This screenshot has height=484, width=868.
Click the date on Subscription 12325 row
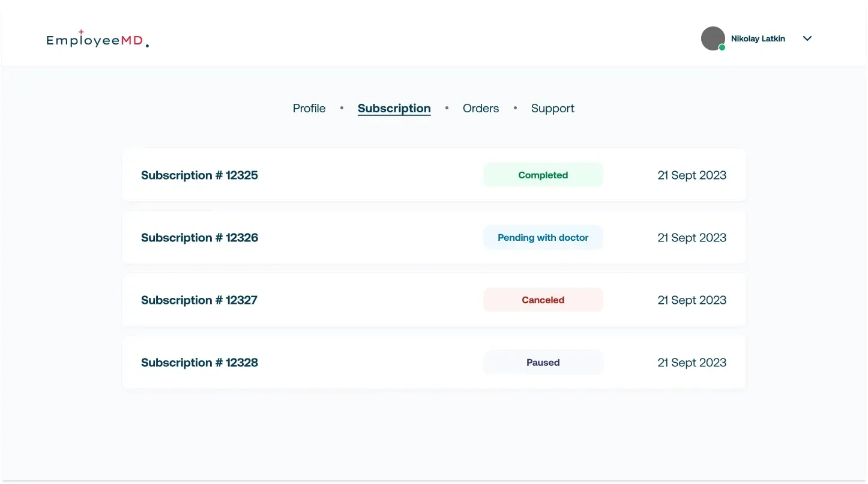click(x=692, y=175)
